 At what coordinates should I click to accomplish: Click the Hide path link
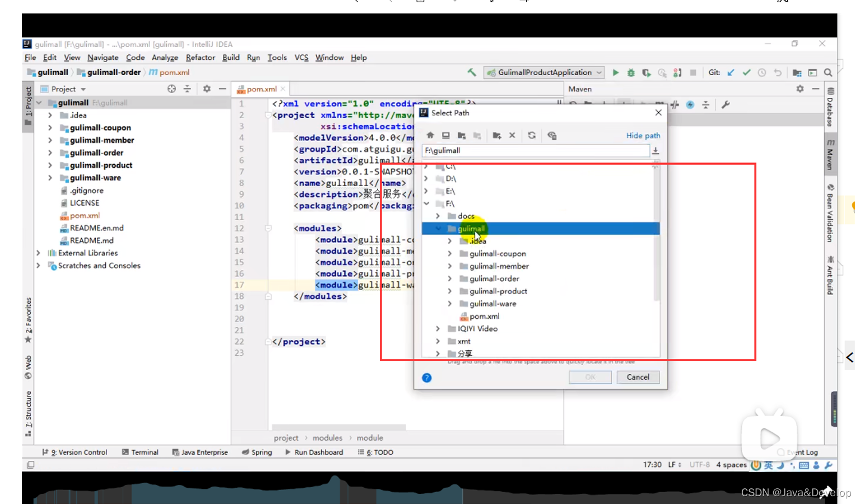tap(643, 136)
